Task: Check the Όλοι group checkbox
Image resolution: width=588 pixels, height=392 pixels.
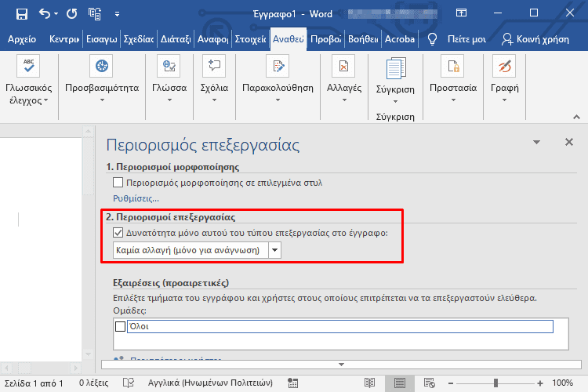Action: click(x=120, y=326)
